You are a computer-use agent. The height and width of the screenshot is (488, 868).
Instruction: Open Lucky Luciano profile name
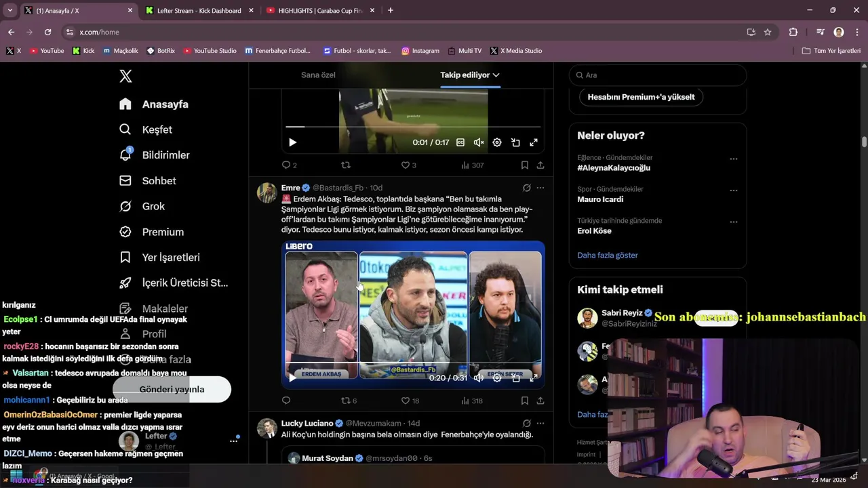coord(307,424)
